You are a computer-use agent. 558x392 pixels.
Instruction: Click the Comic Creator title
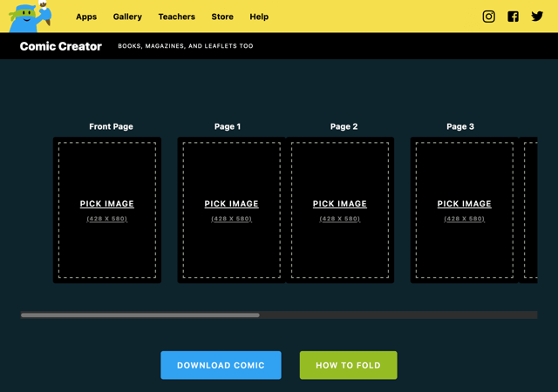[x=61, y=46]
